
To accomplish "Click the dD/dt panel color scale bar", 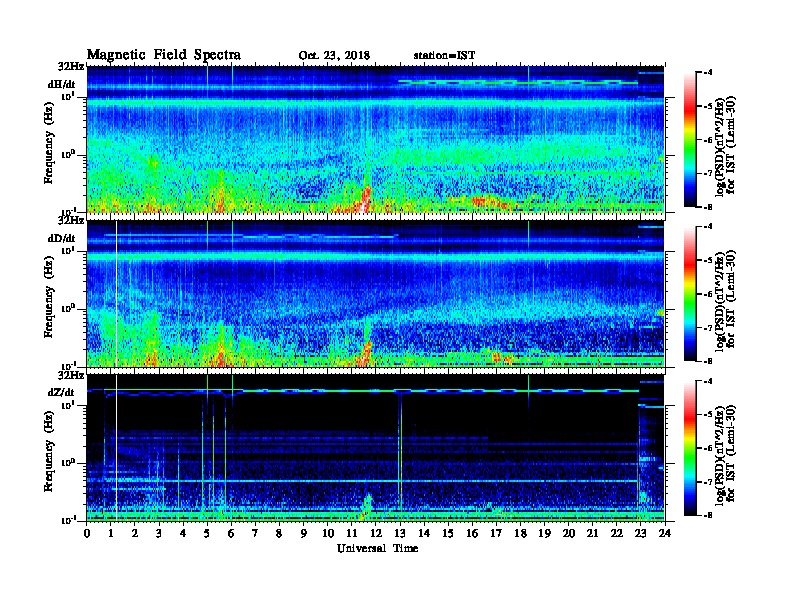I will point(689,293).
